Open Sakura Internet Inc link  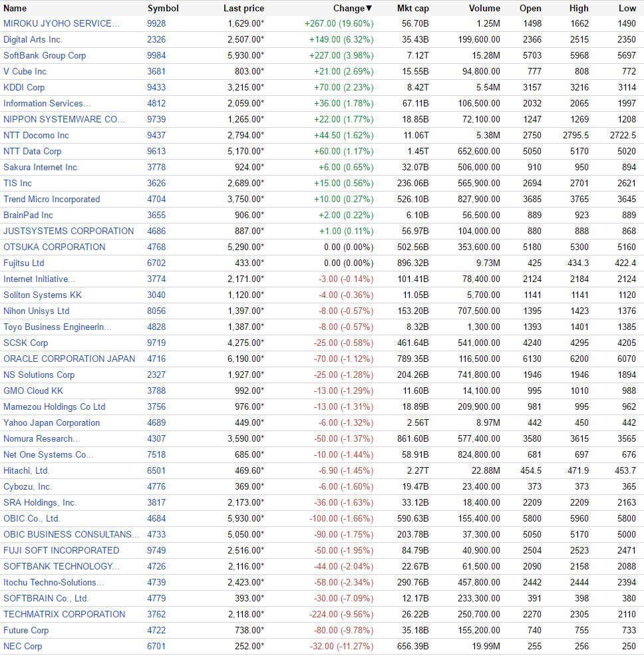coord(40,168)
